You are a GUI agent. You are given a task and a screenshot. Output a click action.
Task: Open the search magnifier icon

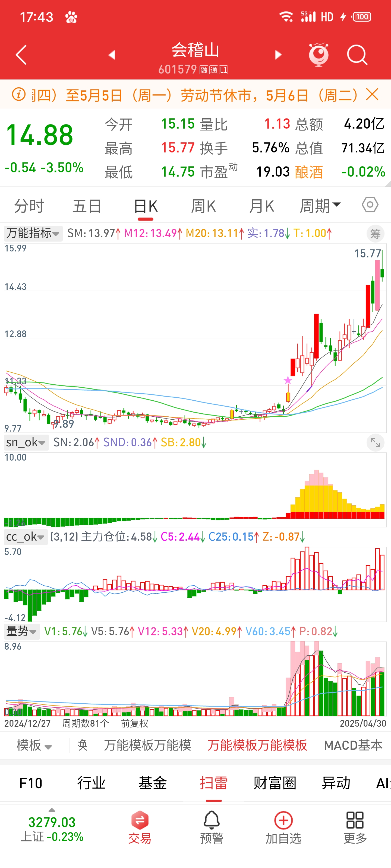[x=357, y=55]
